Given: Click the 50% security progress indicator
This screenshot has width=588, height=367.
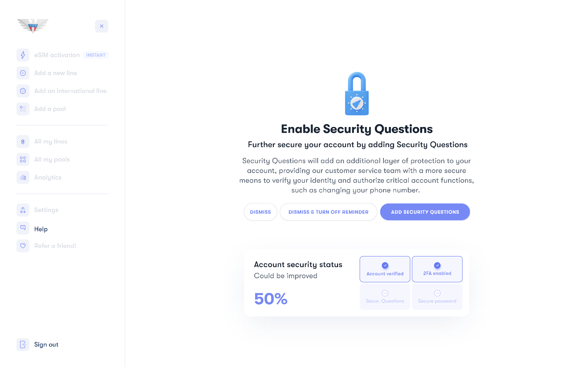Looking at the screenshot, I should [270, 298].
